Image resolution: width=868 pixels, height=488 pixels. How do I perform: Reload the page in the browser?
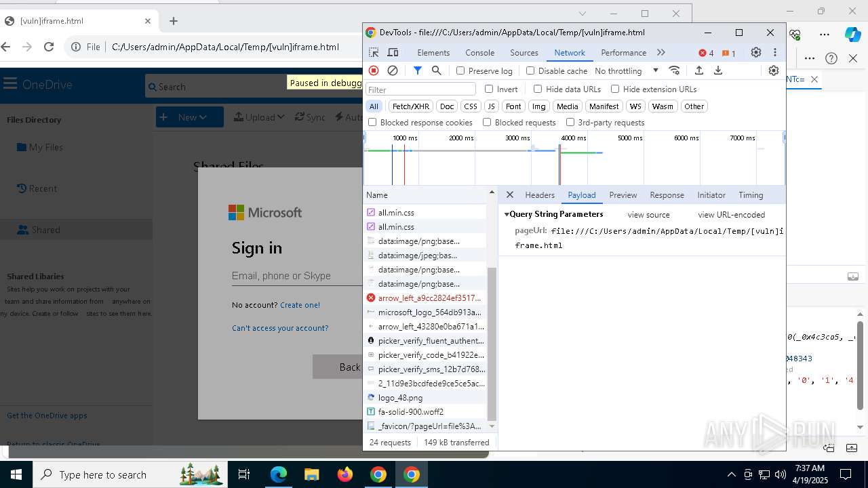coord(49,47)
